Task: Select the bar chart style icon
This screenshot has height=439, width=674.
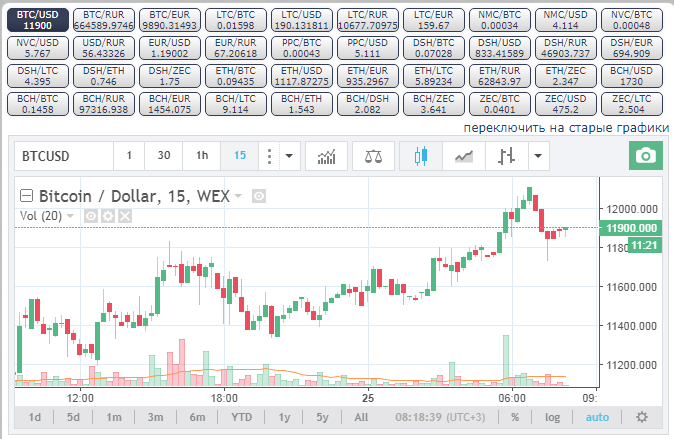Action: [x=506, y=156]
